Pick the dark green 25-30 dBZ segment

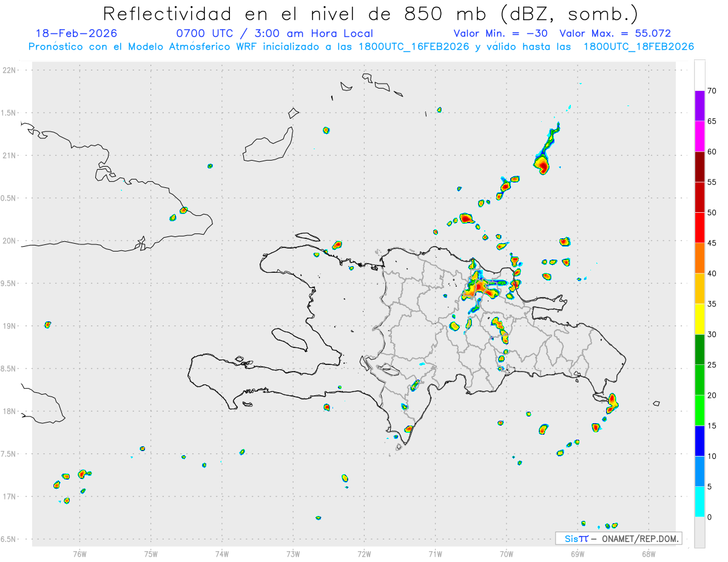tap(699, 350)
